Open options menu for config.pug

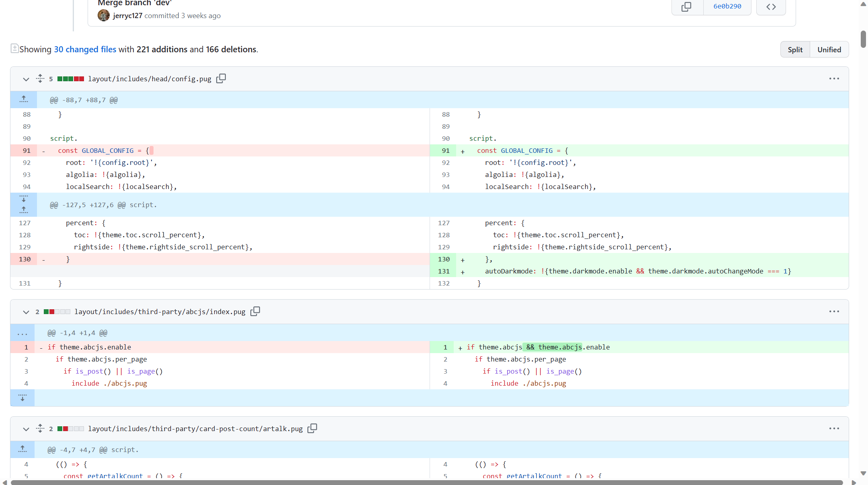click(x=834, y=78)
